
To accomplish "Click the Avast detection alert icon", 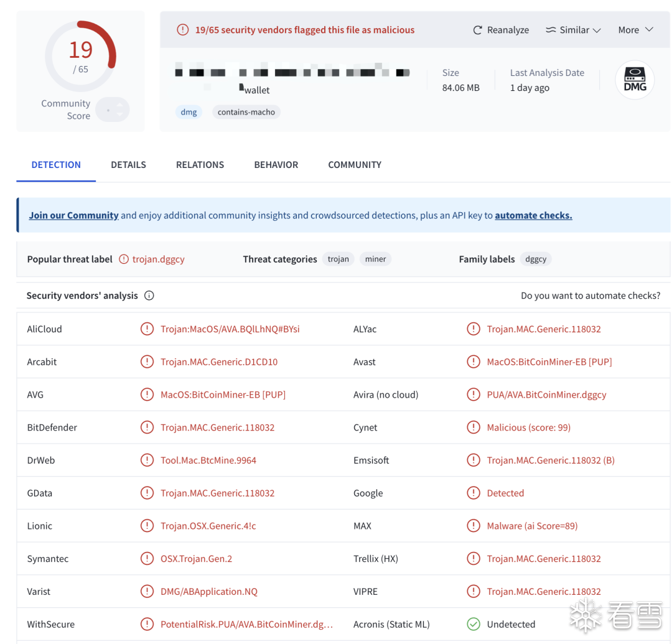I will coord(473,362).
